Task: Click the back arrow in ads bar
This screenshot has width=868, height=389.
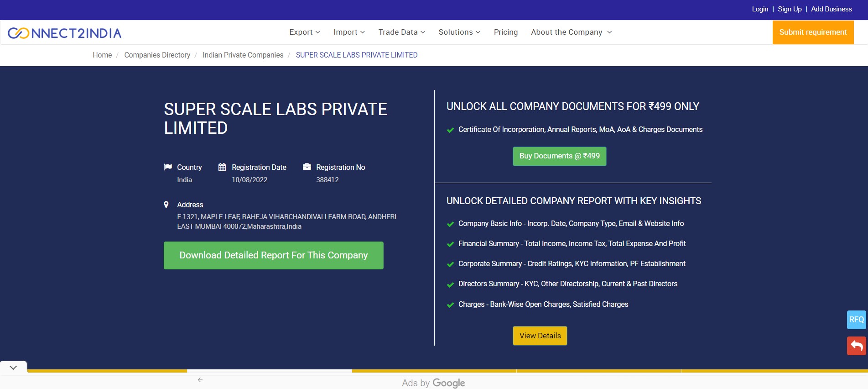Action: (x=200, y=380)
